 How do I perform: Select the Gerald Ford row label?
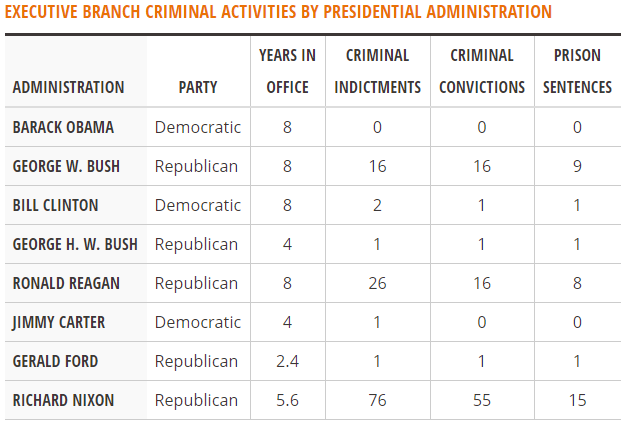[x=56, y=361]
